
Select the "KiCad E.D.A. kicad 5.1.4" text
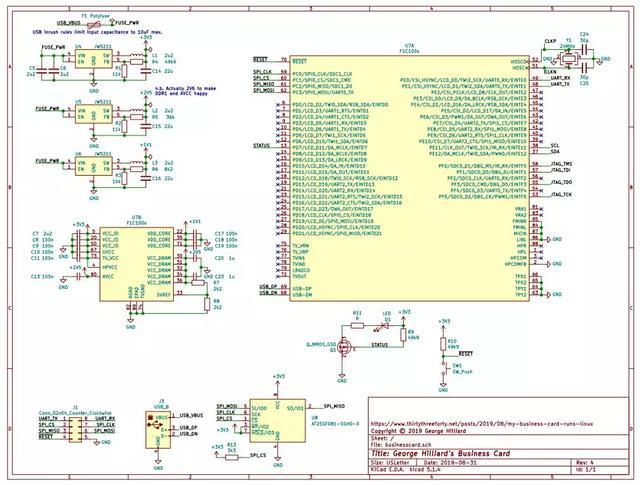pos(405,469)
